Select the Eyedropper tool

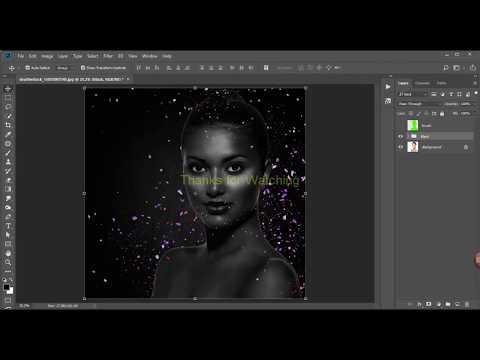click(8, 134)
